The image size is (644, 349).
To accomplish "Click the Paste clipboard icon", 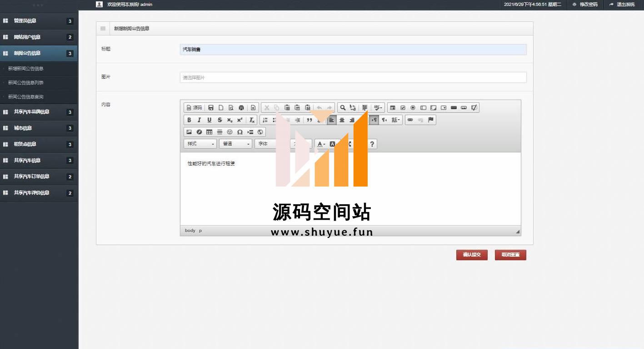I will click(x=287, y=108).
